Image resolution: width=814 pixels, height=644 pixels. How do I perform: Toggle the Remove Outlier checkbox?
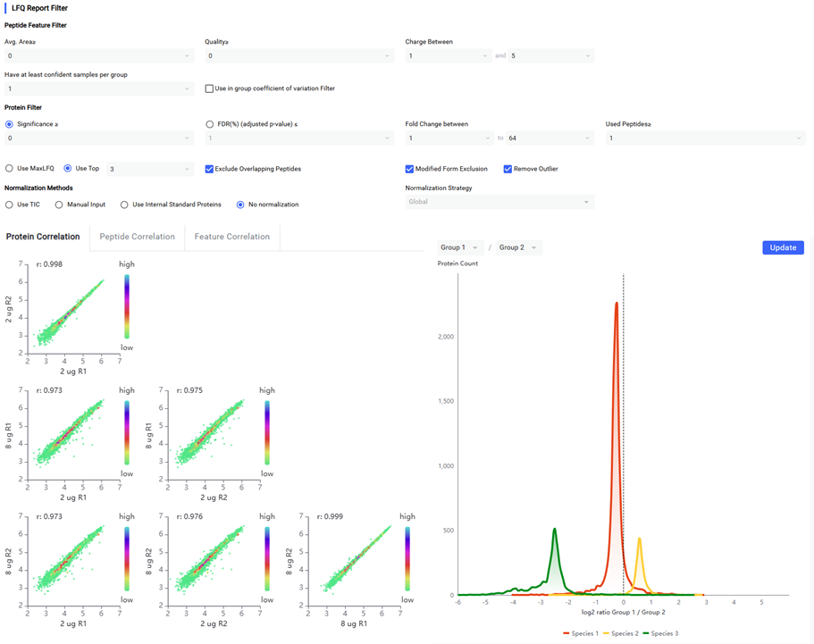coord(508,169)
